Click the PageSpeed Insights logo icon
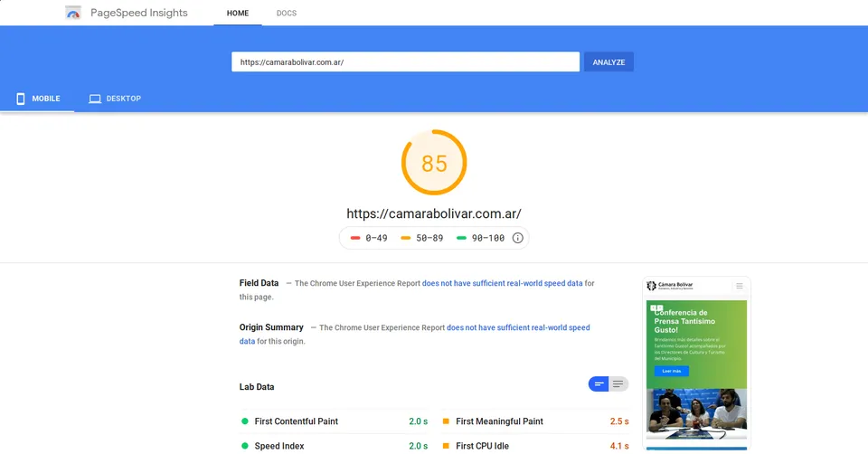 pyautogui.click(x=73, y=13)
